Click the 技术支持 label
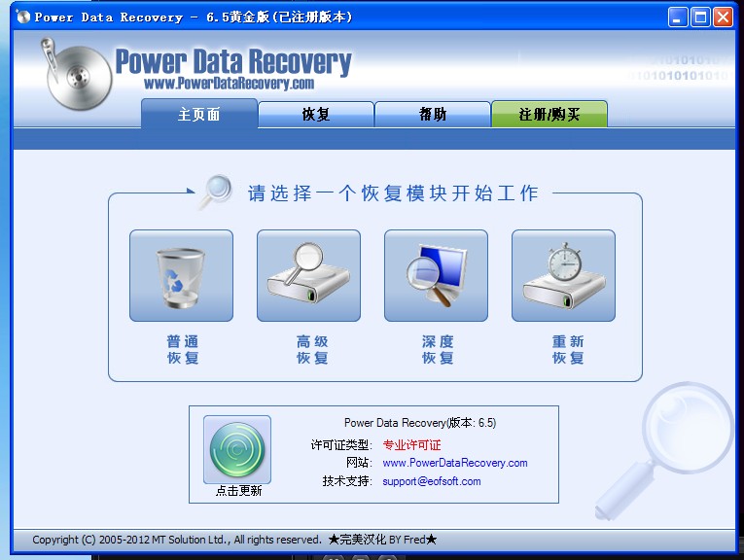This screenshot has width=744, height=560. click(347, 481)
